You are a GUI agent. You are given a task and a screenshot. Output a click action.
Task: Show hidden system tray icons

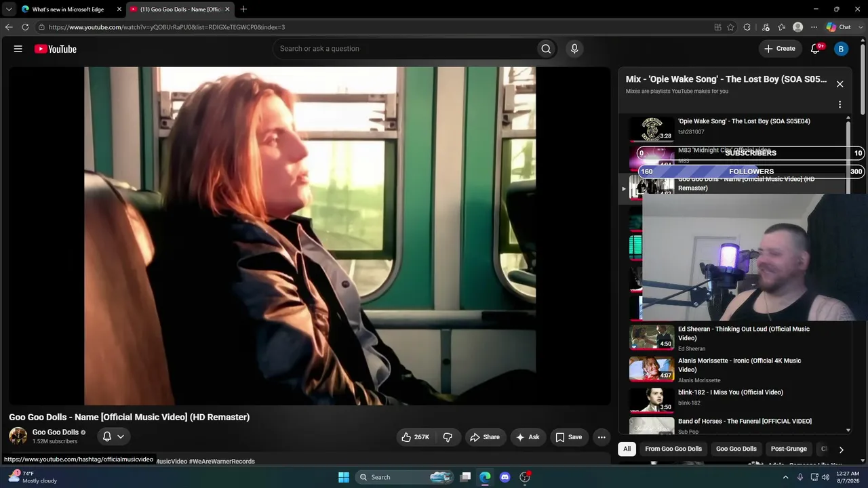[x=786, y=477]
